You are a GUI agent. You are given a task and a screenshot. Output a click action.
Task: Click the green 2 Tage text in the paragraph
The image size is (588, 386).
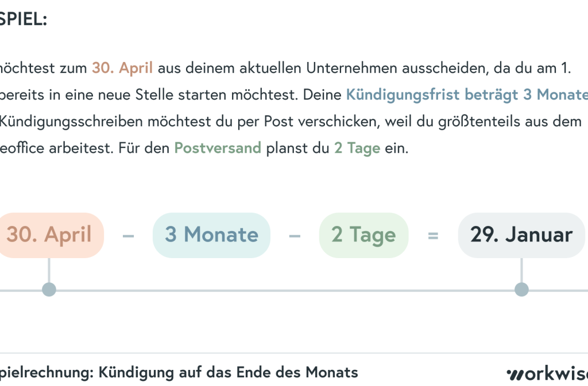[x=357, y=149]
